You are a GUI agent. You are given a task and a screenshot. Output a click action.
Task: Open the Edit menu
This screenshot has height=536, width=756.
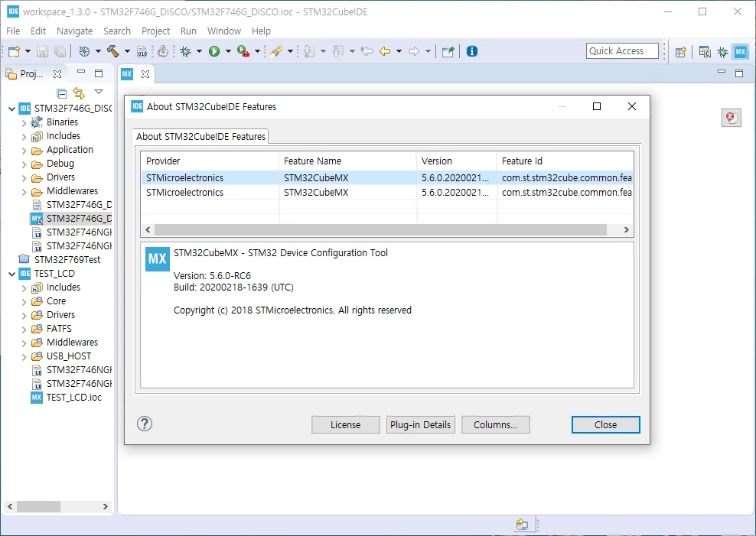(x=38, y=31)
